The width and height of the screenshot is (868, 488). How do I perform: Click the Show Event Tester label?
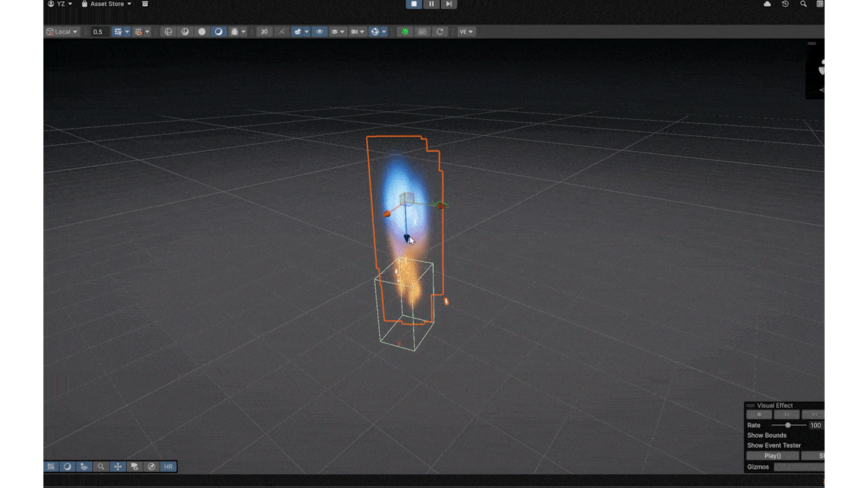coord(774,445)
